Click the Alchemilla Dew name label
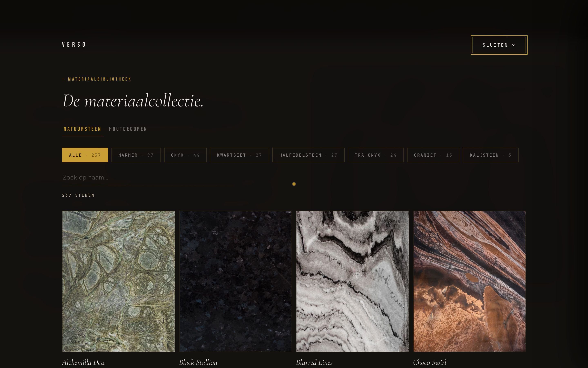 [x=84, y=362]
